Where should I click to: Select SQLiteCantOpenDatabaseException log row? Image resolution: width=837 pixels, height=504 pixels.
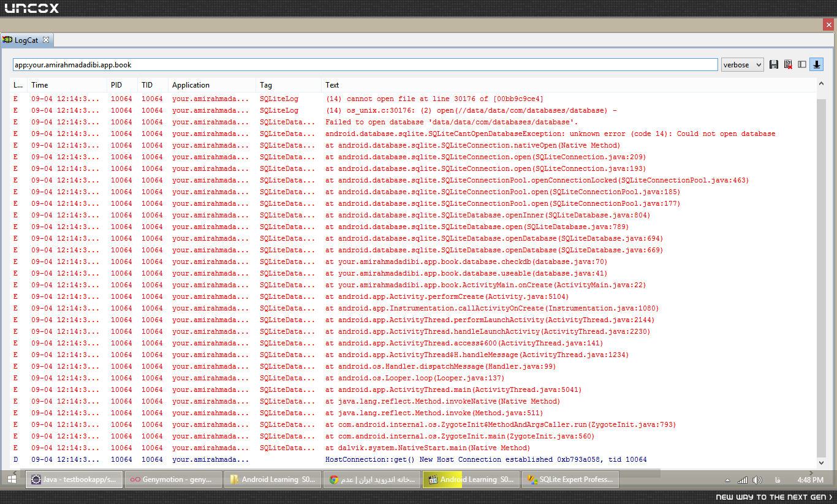coord(414,134)
